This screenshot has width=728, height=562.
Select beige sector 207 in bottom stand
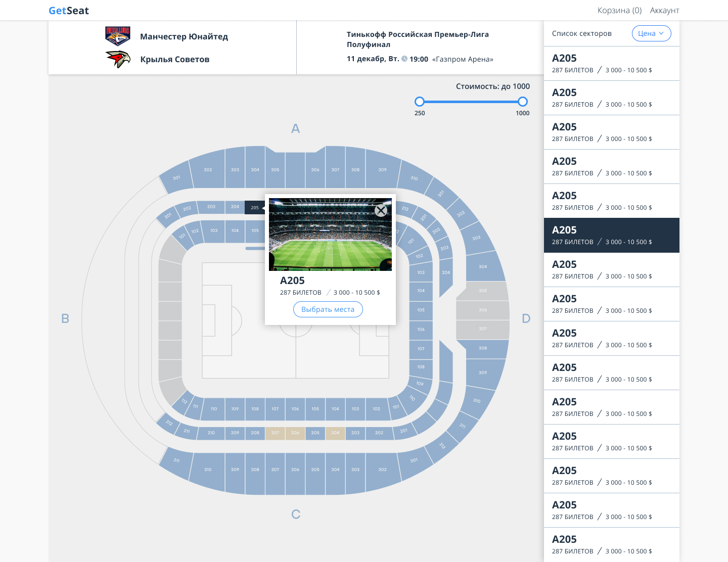tap(275, 433)
